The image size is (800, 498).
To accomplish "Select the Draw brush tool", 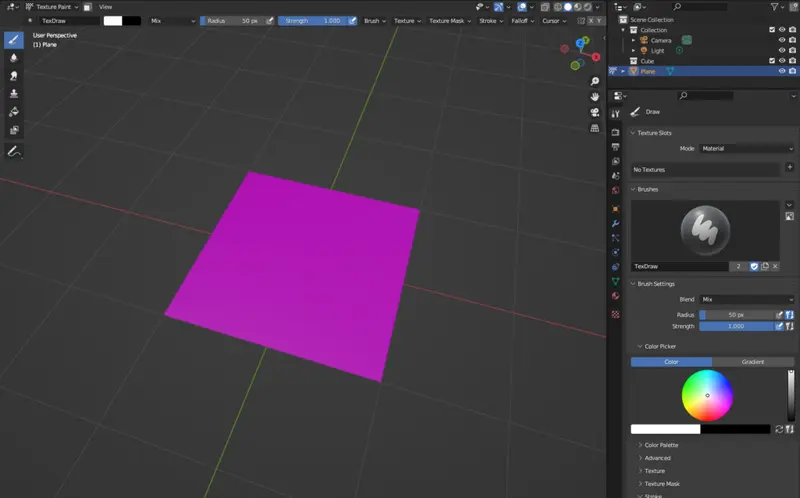I will [x=14, y=40].
